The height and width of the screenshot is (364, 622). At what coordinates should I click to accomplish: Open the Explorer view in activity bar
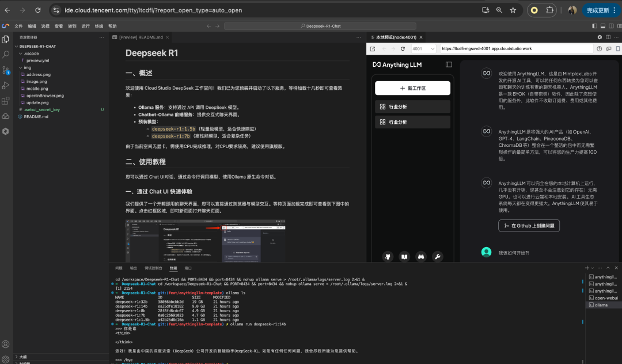(6, 39)
